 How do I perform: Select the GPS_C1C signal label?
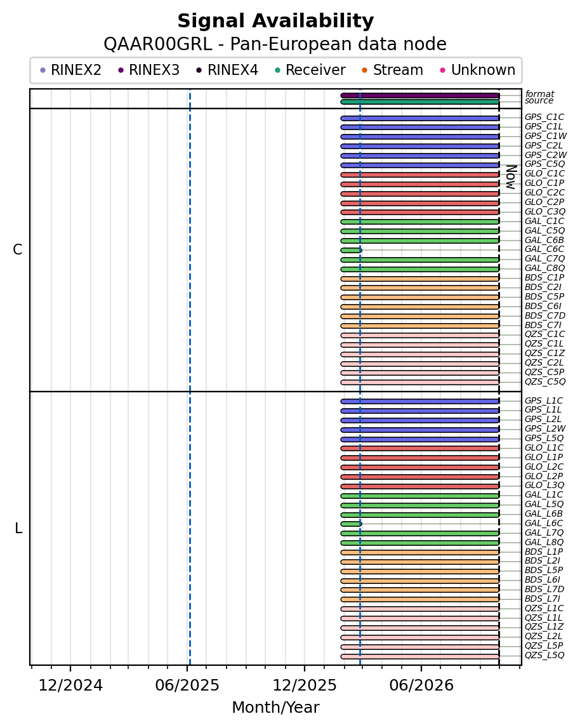tap(544, 117)
